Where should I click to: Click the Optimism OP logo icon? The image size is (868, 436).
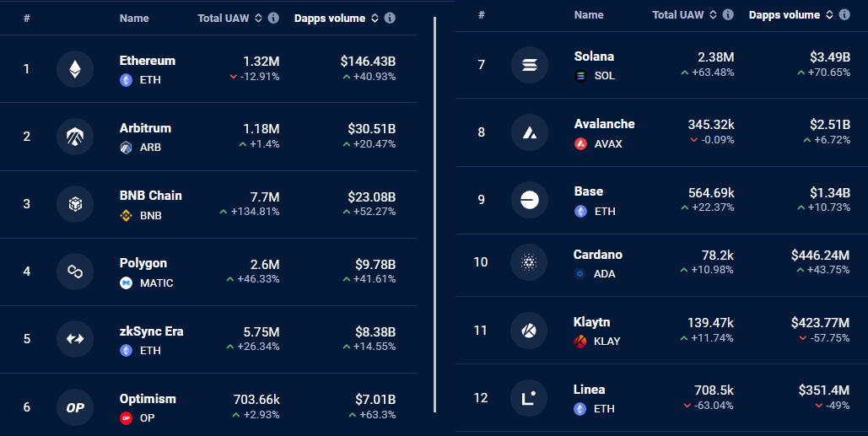coord(75,407)
